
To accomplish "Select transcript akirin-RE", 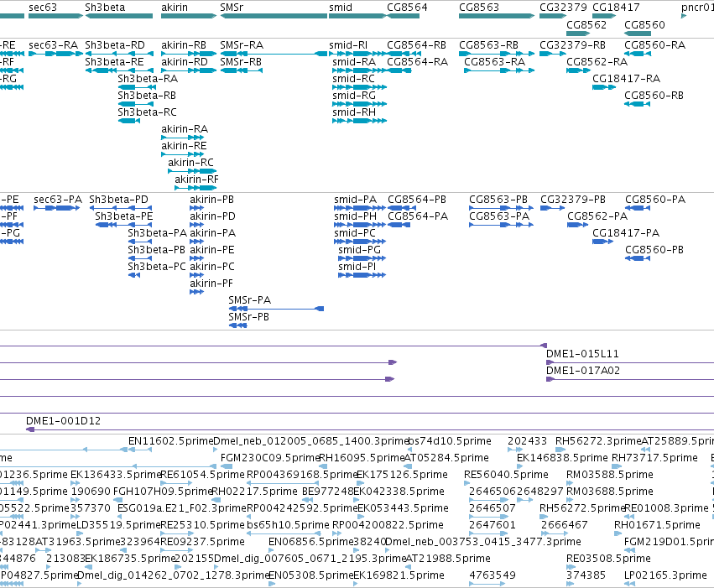I will coord(184,146).
